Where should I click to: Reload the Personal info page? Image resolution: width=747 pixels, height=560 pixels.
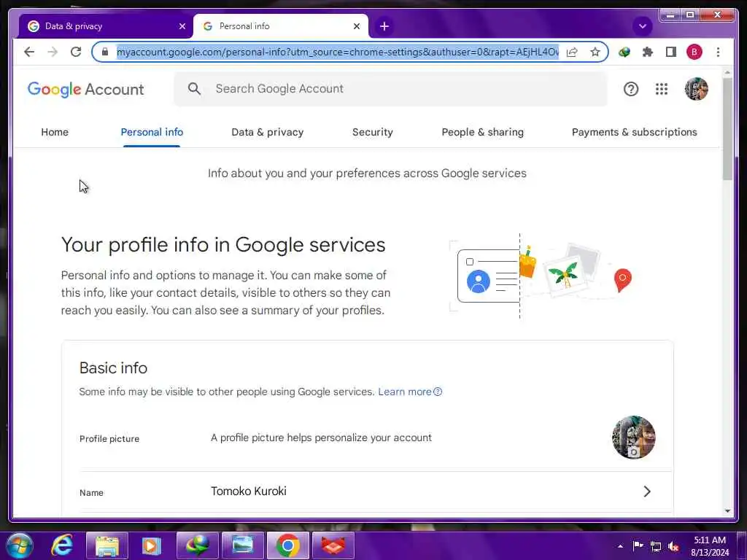point(76,52)
